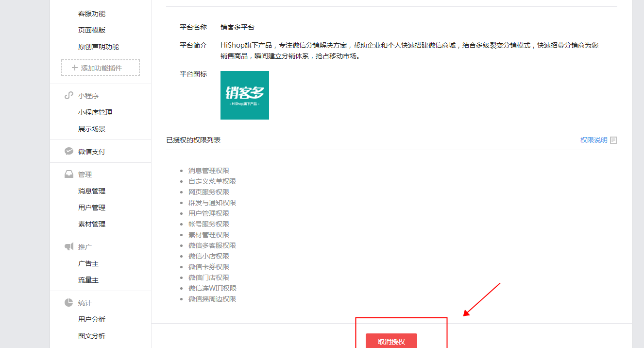Viewport: 644px width, 348px height.
Task: Open 用户分析 in the sidebar
Action: tap(92, 319)
